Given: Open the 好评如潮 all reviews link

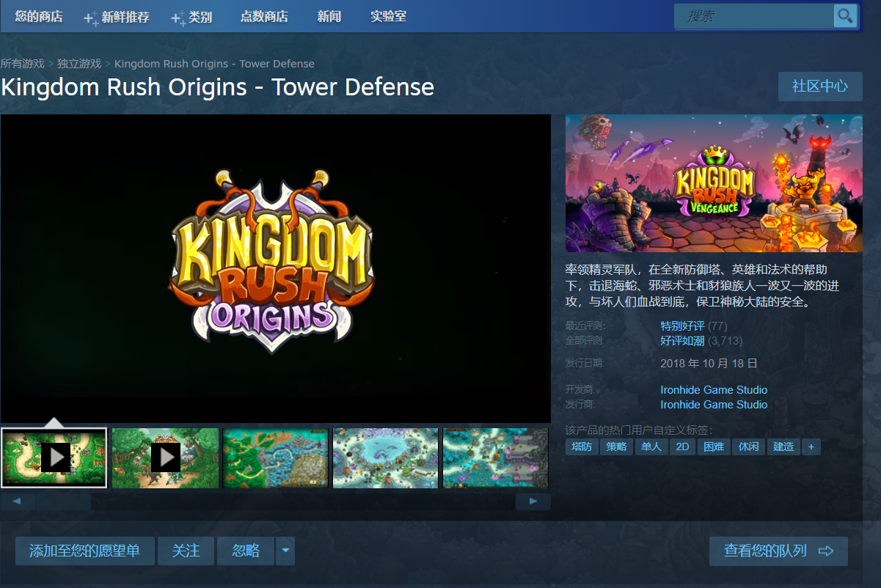Looking at the screenshot, I should (x=682, y=341).
